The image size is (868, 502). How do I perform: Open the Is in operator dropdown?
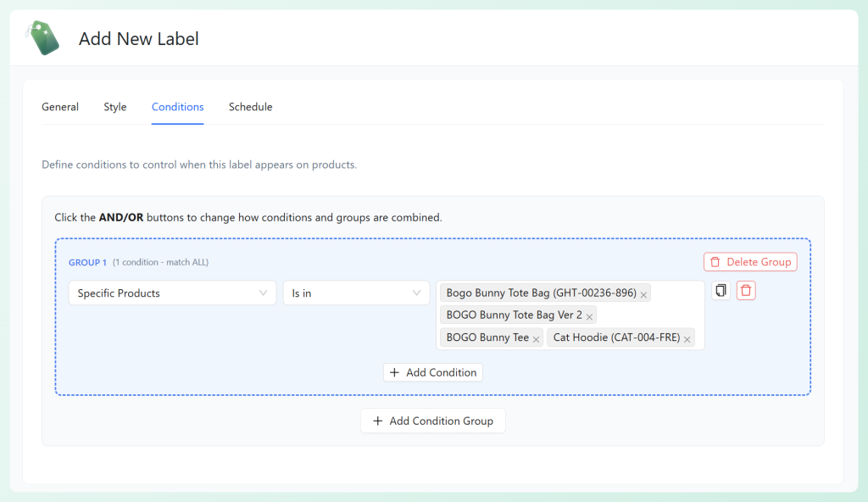tap(356, 293)
